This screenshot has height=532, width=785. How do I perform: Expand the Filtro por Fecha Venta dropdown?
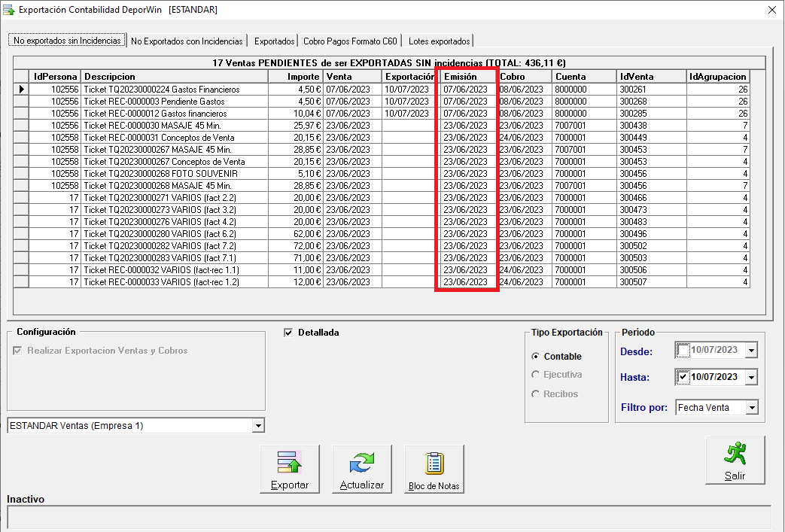click(x=752, y=408)
